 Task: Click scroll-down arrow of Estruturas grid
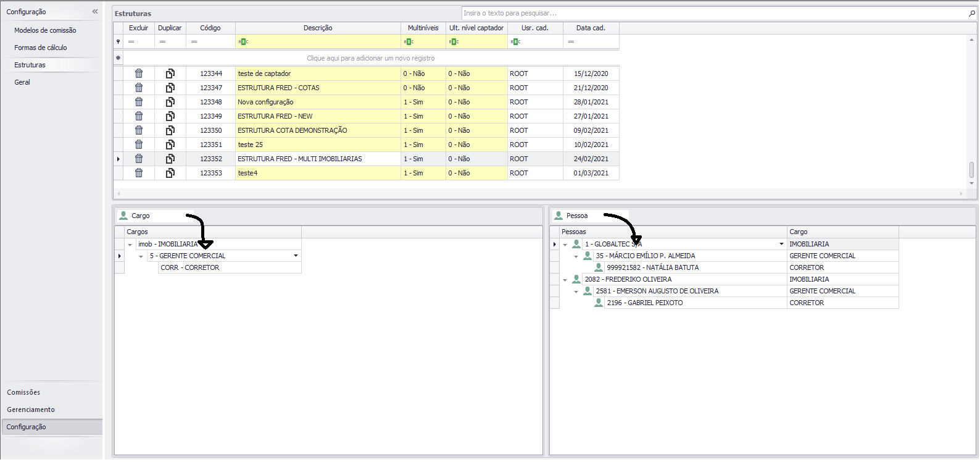971,183
